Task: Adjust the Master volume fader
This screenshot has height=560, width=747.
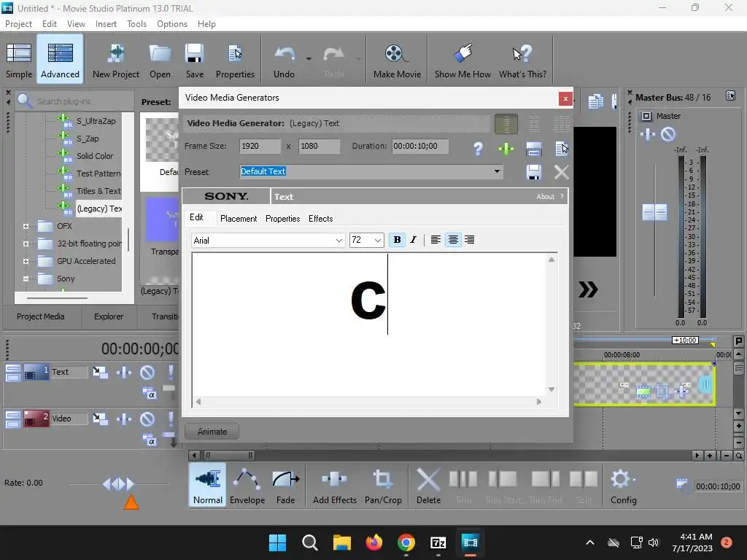Action: coord(654,212)
